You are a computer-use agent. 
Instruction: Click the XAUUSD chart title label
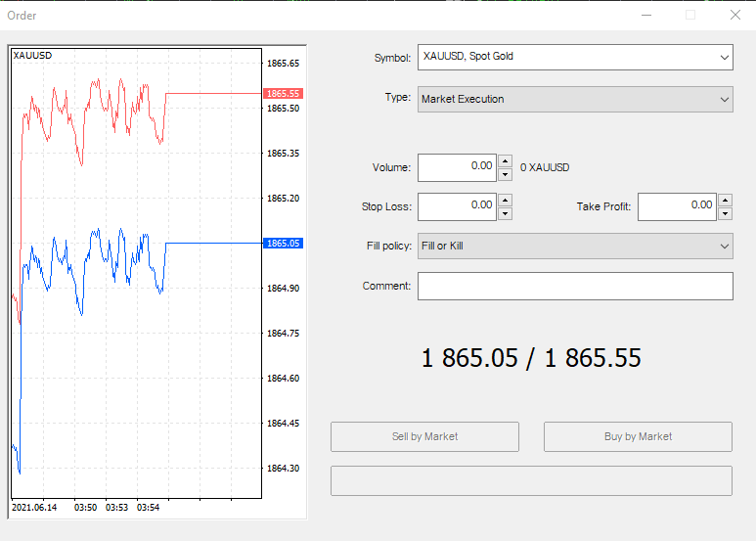point(32,56)
